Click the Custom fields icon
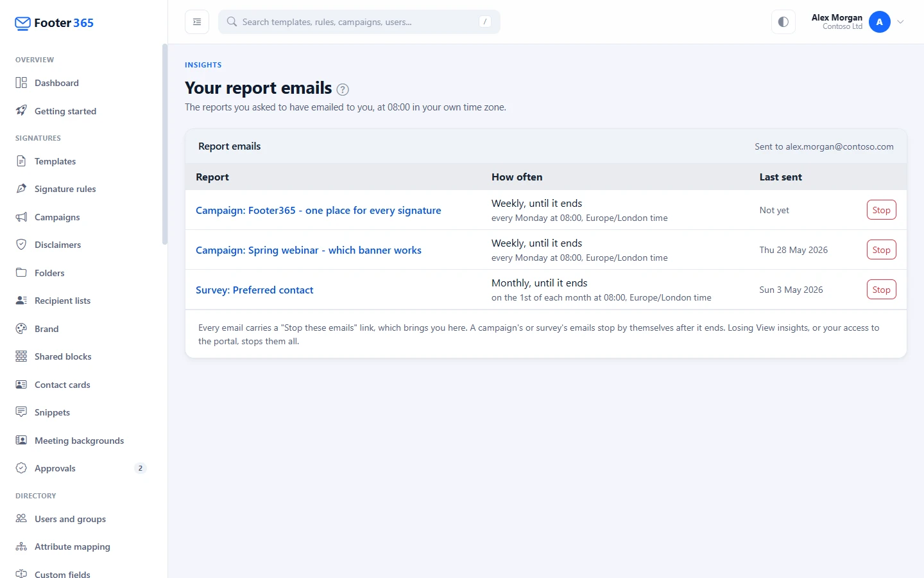Screen dimensions: 924x578 coord(21,574)
